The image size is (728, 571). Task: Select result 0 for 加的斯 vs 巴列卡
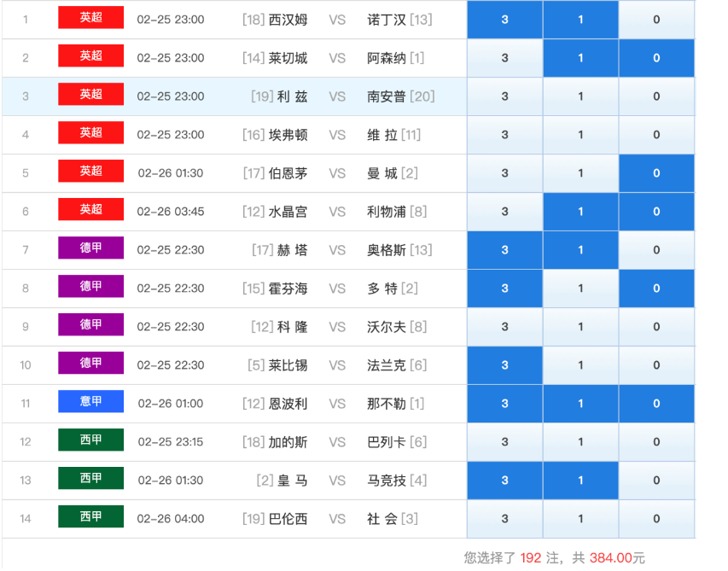656,442
